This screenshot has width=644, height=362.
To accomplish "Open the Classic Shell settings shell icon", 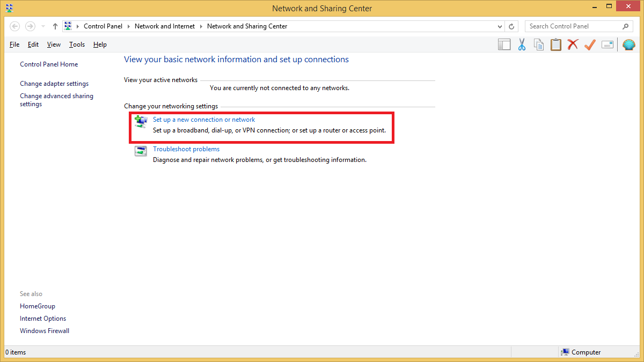I will click(x=628, y=45).
